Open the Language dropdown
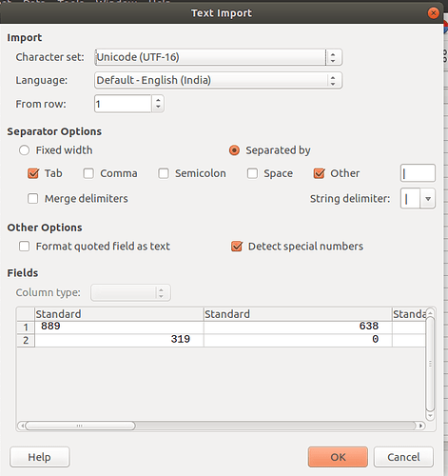Image resolution: width=448 pixels, height=476 pixels. click(x=218, y=80)
